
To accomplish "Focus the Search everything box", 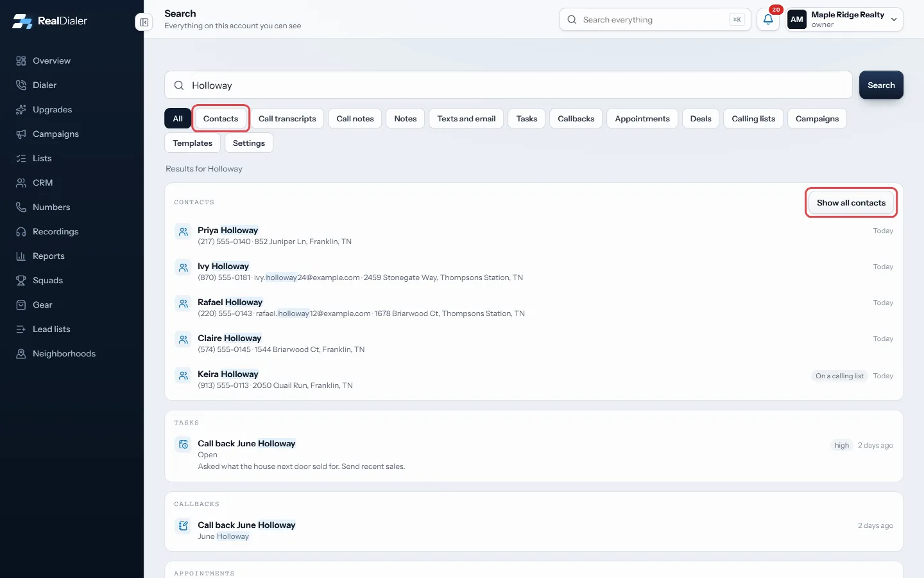I will click(x=654, y=19).
